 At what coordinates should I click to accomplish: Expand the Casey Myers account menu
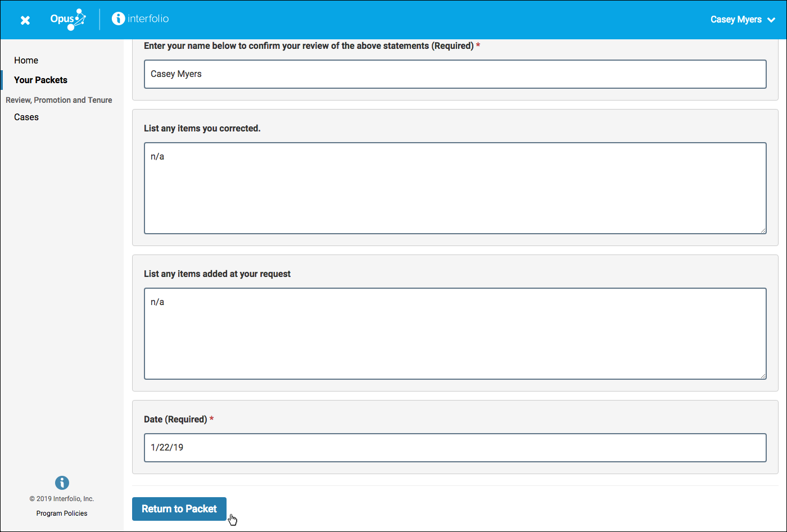[743, 20]
